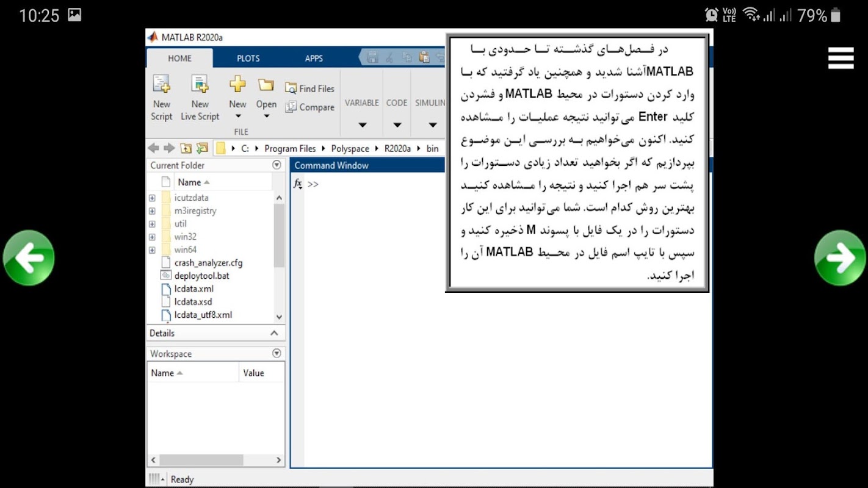Image resolution: width=868 pixels, height=488 pixels.
Task: Create a New Script
Action: [x=162, y=98]
